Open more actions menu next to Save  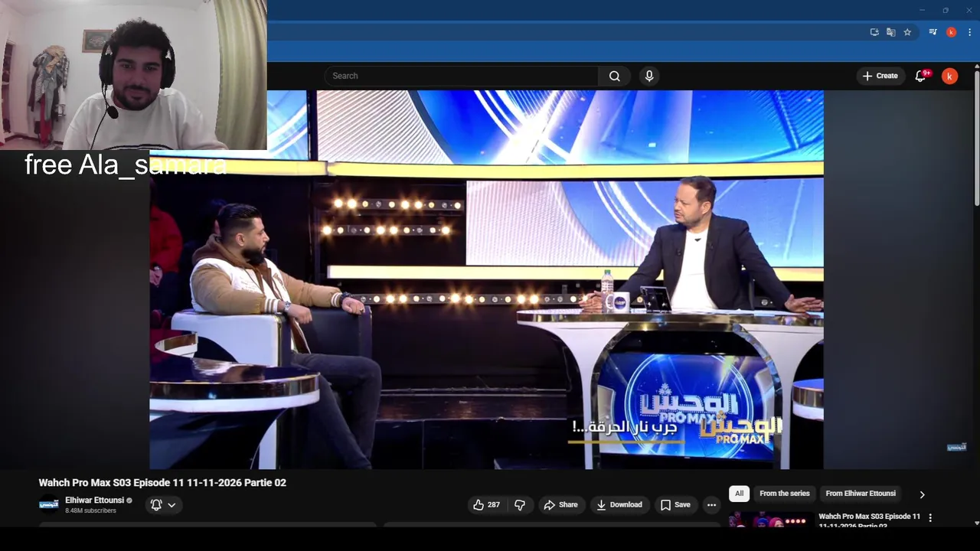711,504
